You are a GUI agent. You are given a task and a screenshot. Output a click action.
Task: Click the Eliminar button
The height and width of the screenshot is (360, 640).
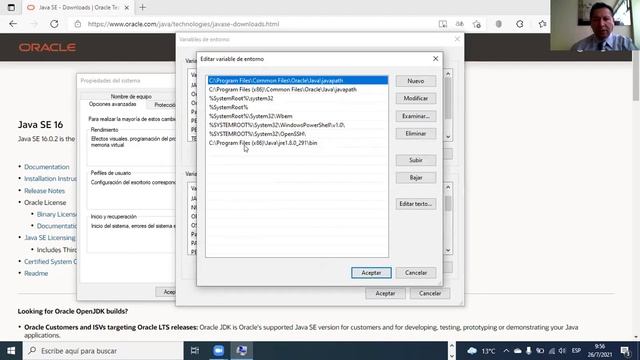(x=416, y=133)
